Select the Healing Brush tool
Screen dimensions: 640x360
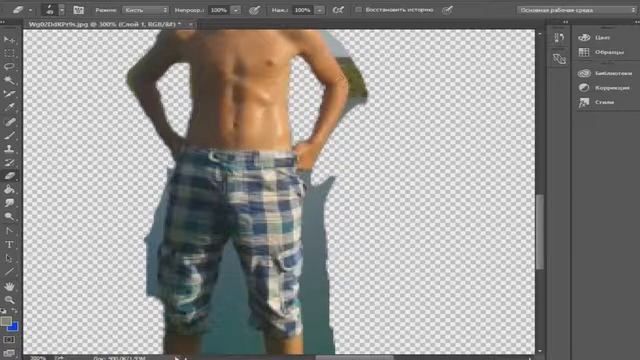click(9, 122)
